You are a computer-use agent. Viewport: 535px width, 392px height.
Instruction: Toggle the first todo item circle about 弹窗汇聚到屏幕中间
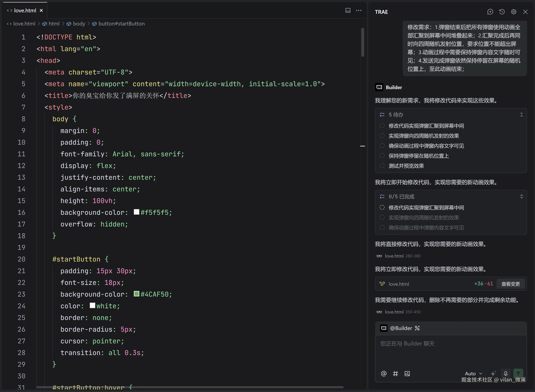[x=382, y=125]
